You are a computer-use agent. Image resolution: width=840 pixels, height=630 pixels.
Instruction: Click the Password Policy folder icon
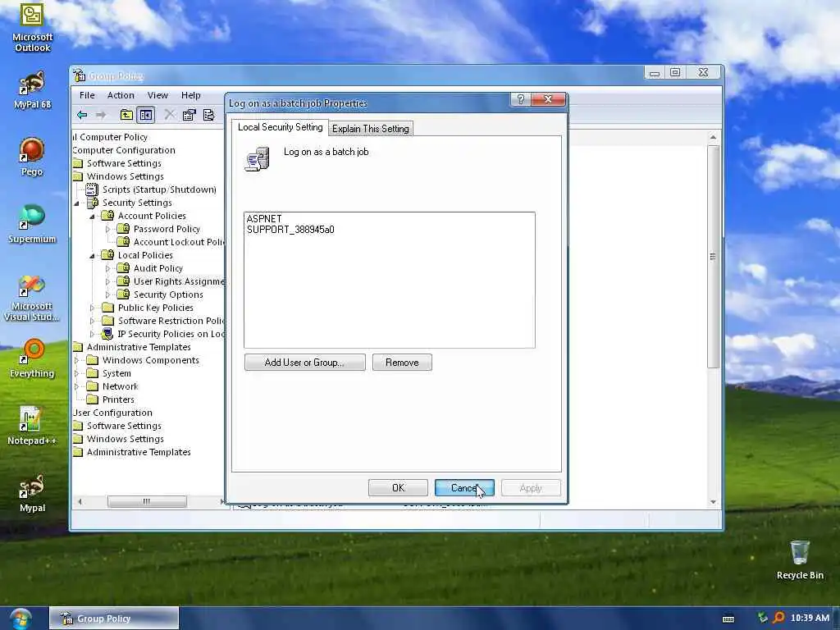123,229
